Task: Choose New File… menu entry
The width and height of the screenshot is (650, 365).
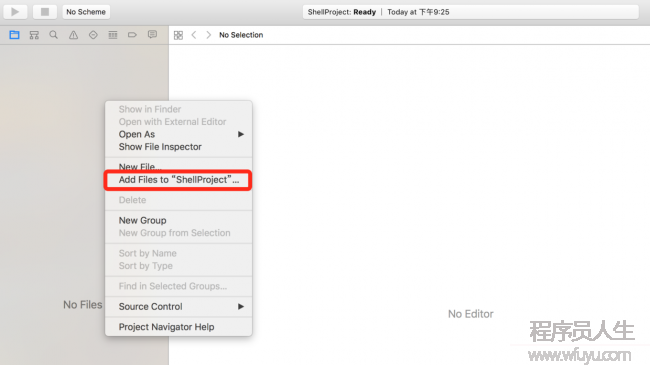Action: pos(179,167)
